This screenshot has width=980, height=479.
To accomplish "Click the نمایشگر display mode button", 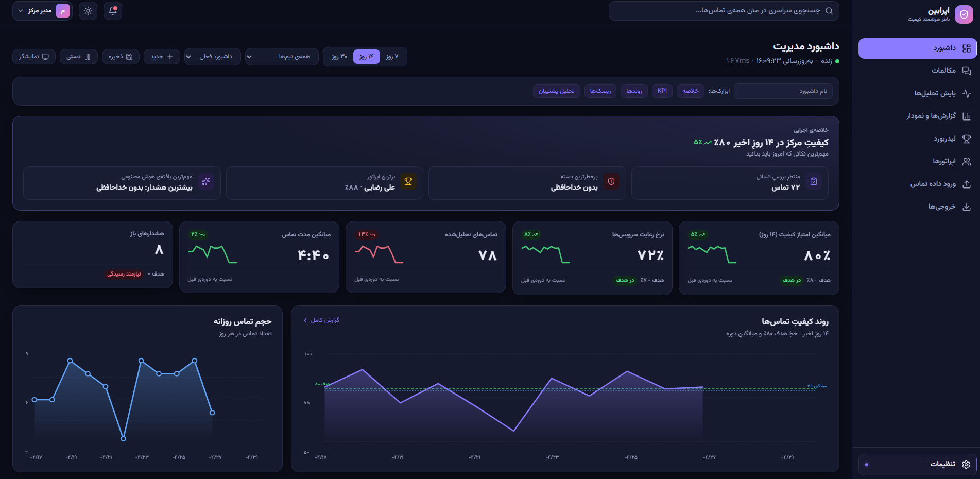I will pos(34,57).
